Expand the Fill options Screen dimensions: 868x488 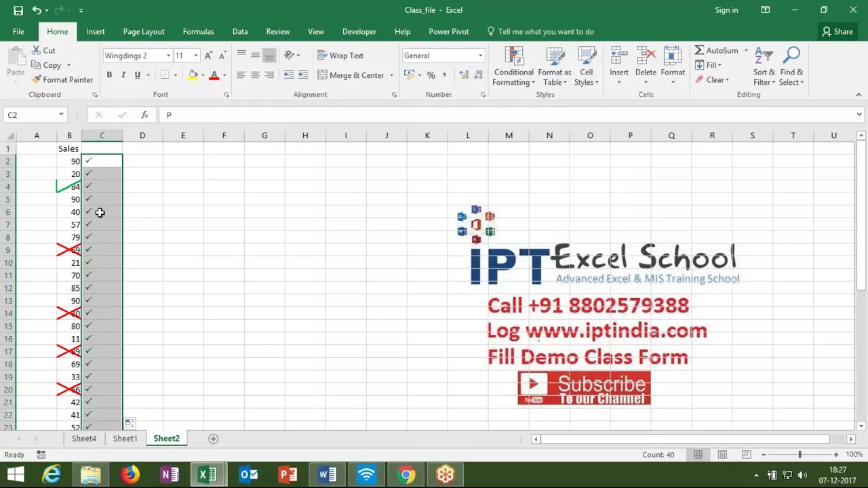[x=719, y=65]
